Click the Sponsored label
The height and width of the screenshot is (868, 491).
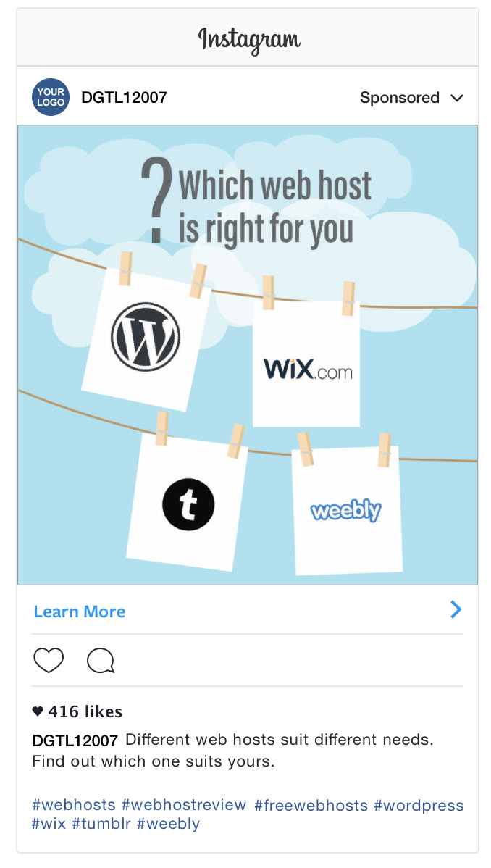399,97
